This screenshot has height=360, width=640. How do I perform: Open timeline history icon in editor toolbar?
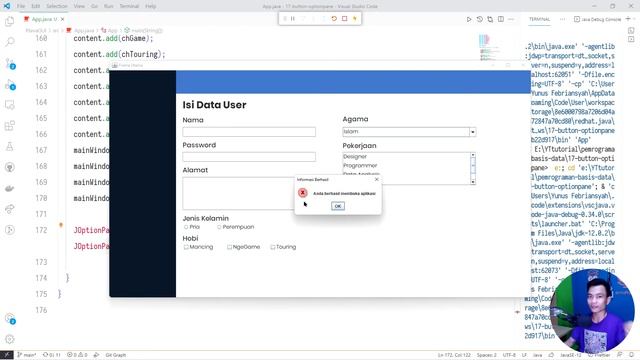coord(480,19)
